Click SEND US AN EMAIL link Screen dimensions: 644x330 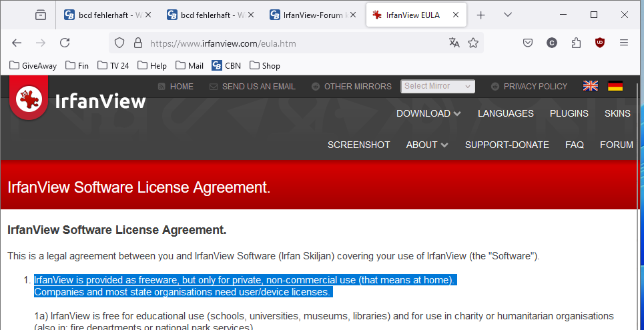pos(252,87)
